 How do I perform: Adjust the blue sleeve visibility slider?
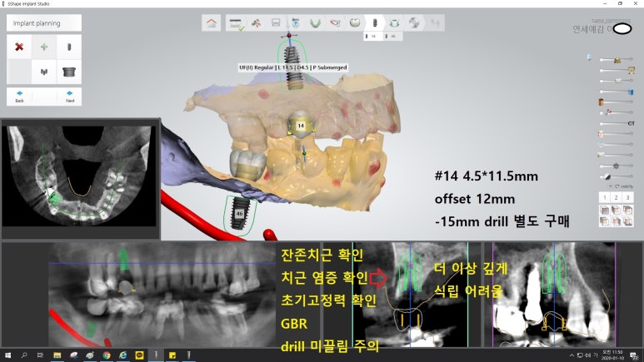tap(616, 92)
